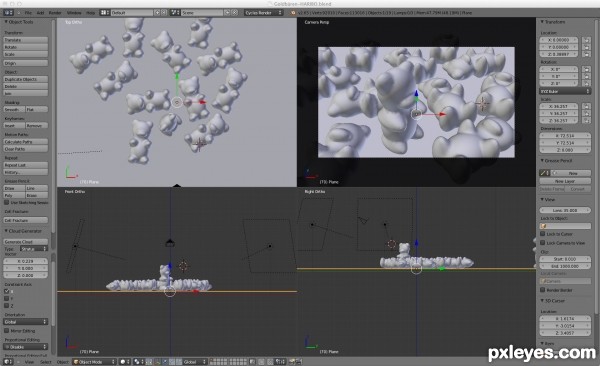Collapse the Transform panel

542,22
